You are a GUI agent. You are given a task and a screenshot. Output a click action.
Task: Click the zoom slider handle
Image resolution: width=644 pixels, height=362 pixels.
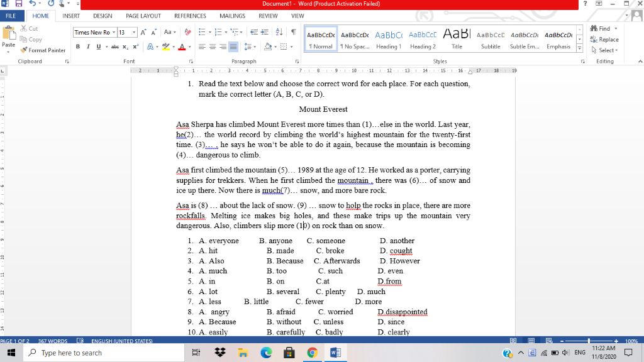point(589,341)
